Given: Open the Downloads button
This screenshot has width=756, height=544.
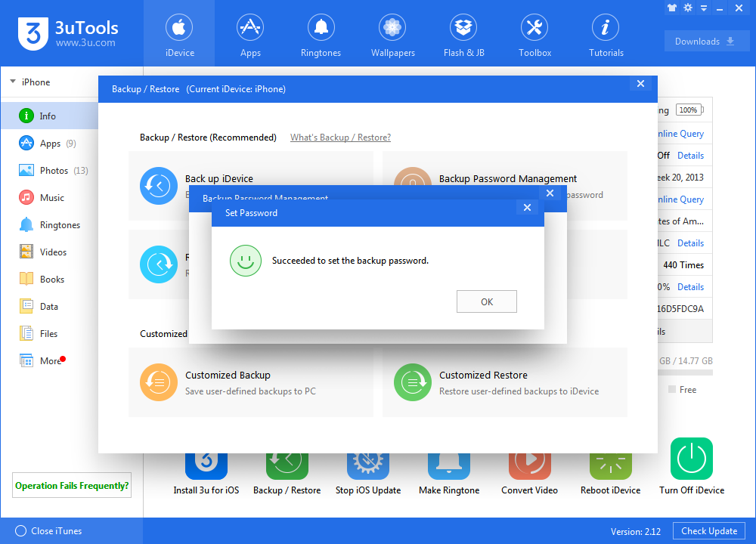Looking at the screenshot, I should pyautogui.click(x=706, y=42).
